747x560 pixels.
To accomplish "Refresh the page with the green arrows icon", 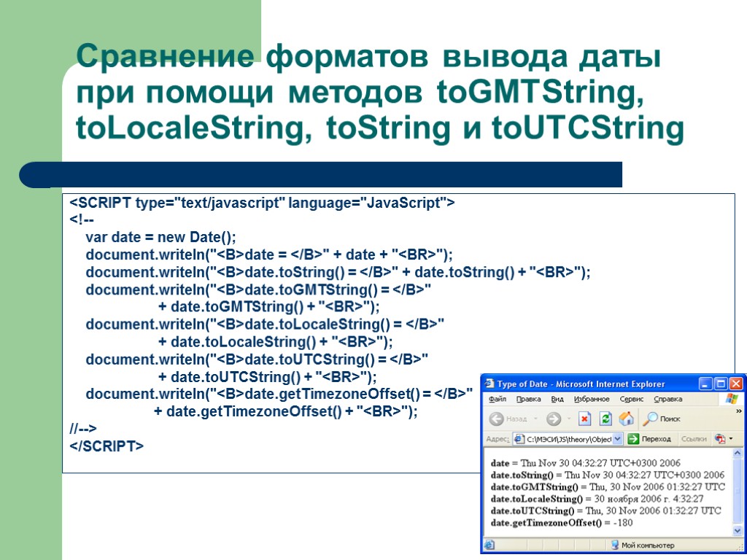I will 605,419.
